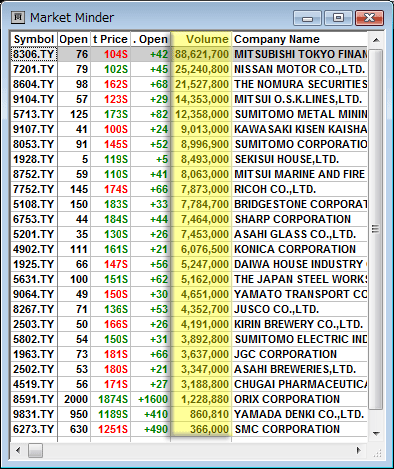Click change value +1600

153,399
